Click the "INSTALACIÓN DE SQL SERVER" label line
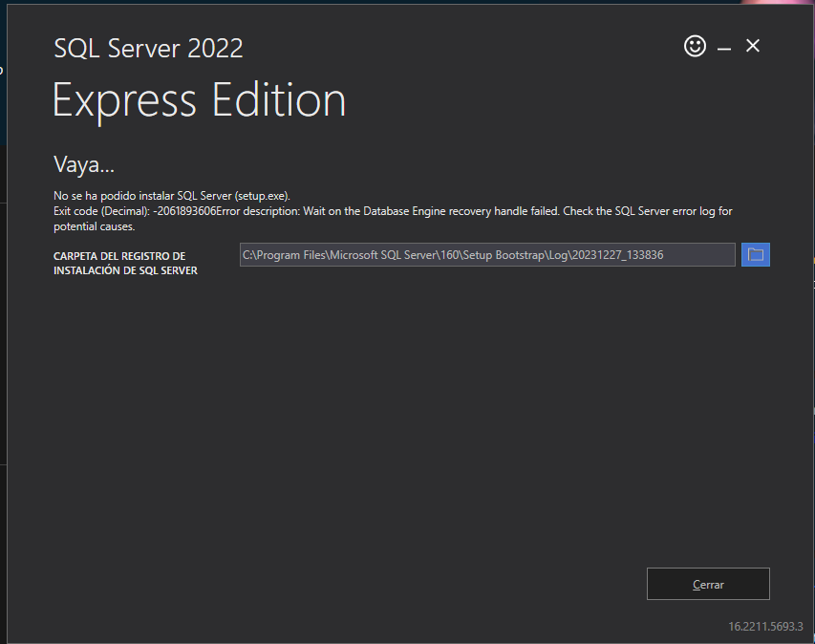This screenshot has height=644, width=815. point(125,270)
